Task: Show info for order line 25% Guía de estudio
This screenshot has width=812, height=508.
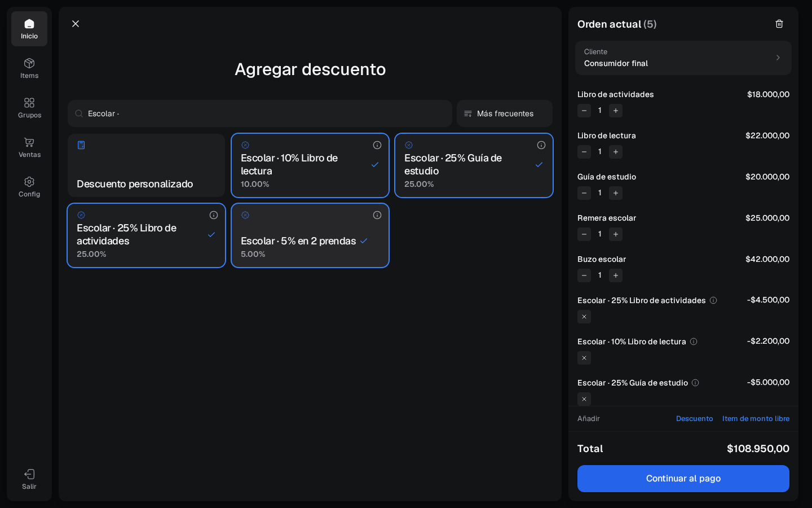Action: pyautogui.click(x=695, y=383)
